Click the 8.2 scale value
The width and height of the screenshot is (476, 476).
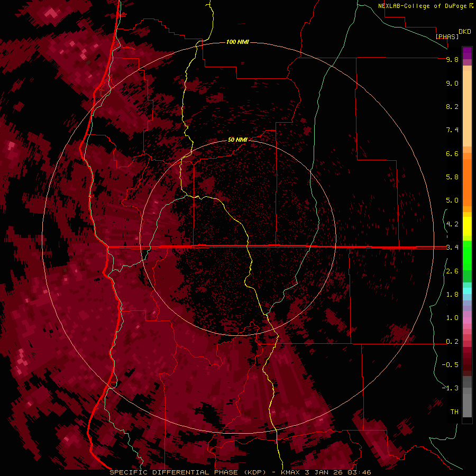[x=452, y=106]
